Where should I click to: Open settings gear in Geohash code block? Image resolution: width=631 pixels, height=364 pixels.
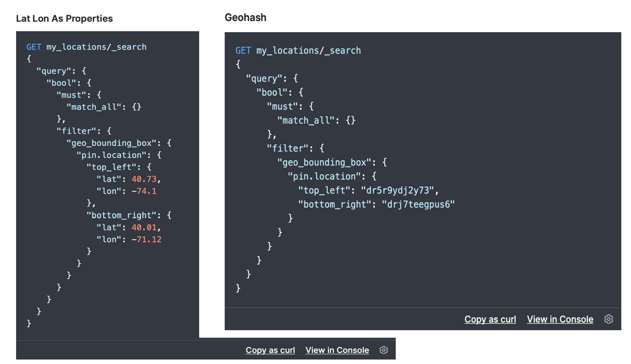608,319
